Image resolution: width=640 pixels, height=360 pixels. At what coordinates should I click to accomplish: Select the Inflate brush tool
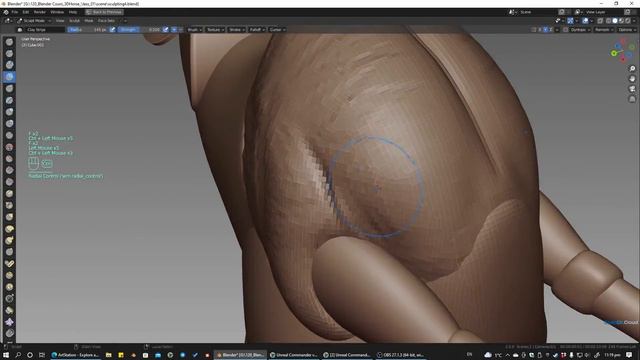click(9, 111)
